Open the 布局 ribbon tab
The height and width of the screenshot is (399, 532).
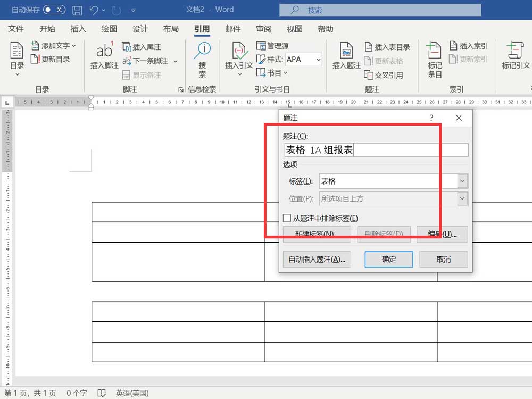point(171,29)
